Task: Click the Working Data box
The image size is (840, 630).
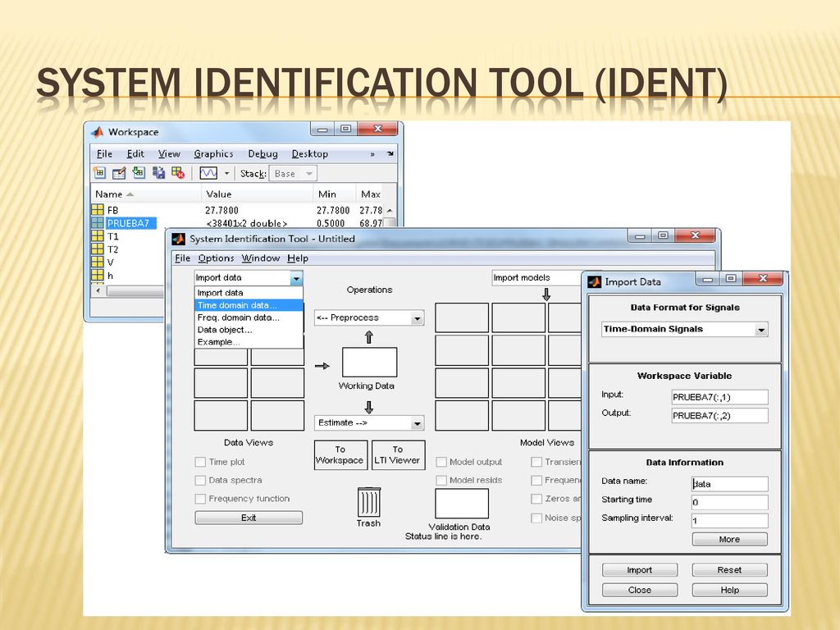Action: (370, 362)
